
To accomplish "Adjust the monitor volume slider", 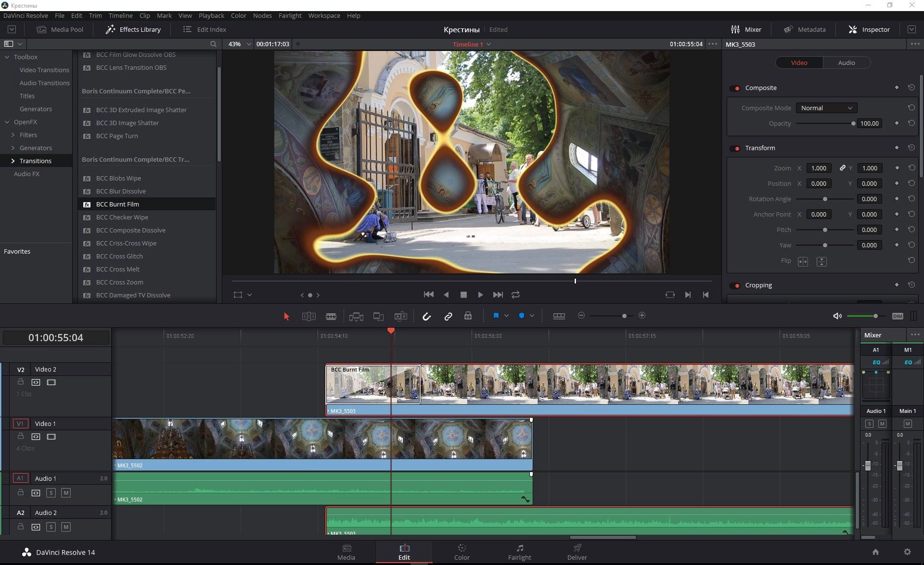I will click(875, 316).
